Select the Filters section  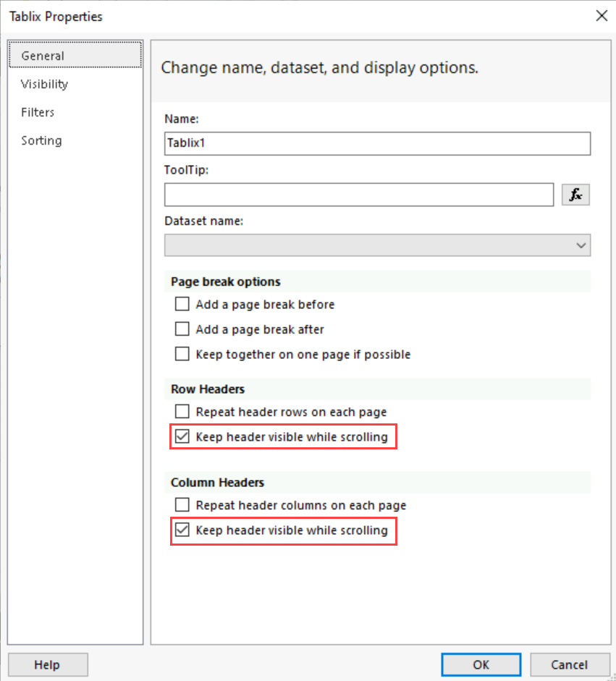[x=38, y=112]
